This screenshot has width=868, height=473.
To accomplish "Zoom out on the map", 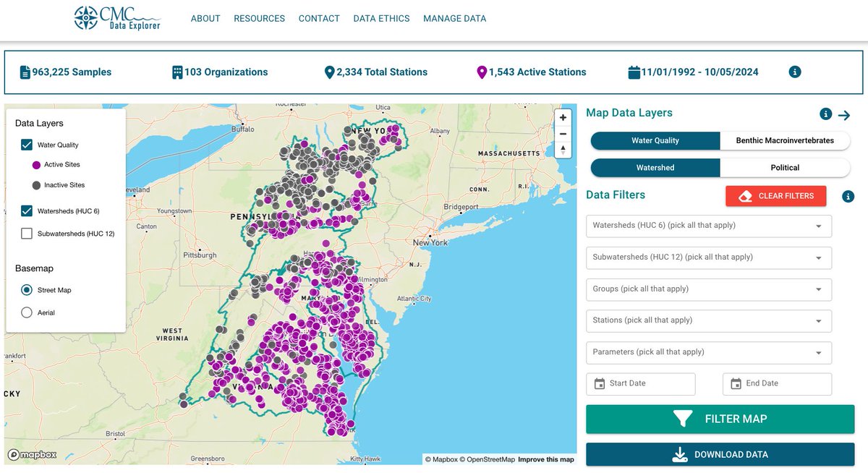I will coord(563,134).
